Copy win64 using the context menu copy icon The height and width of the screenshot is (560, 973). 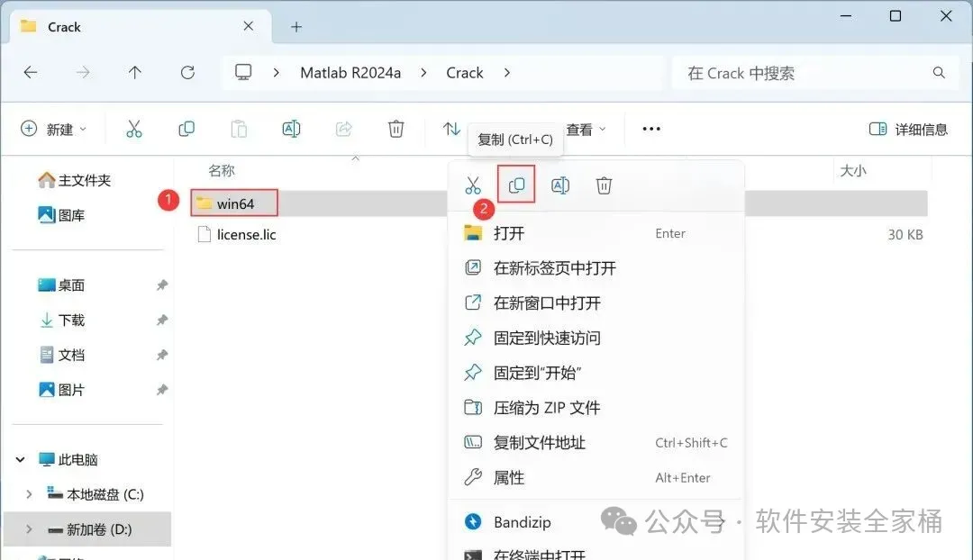point(516,185)
